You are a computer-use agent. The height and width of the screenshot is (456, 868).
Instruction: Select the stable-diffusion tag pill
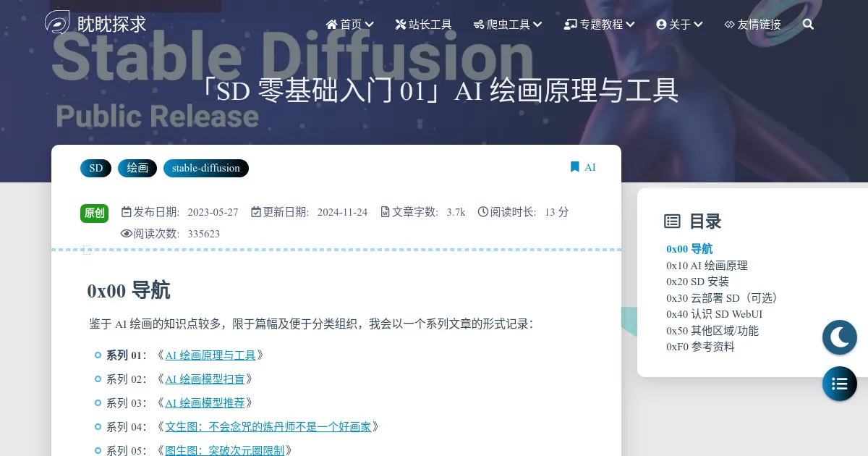click(205, 168)
